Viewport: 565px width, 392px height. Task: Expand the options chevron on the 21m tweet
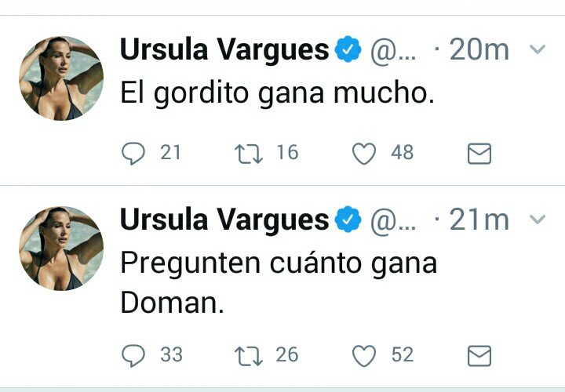point(538,220)
